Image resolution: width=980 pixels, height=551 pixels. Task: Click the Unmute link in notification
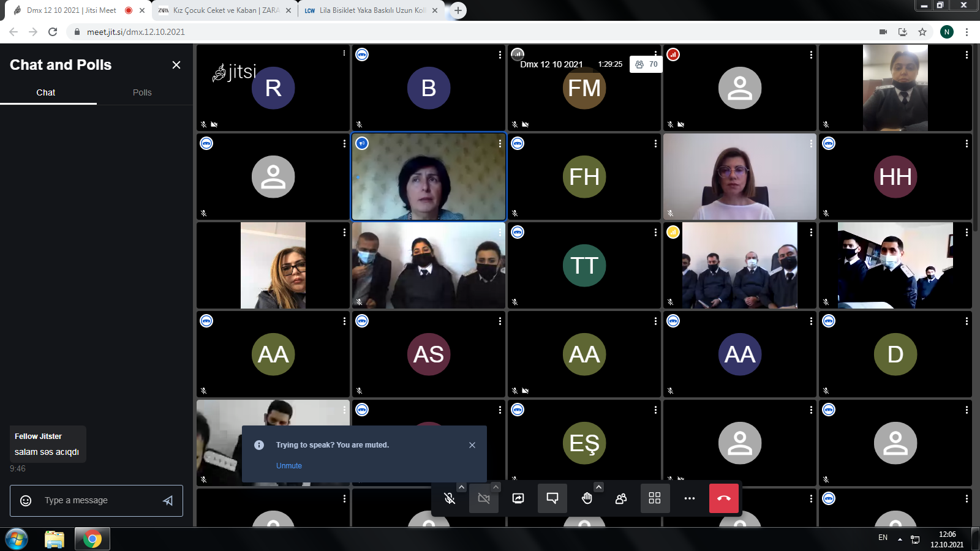pos(289,466)
